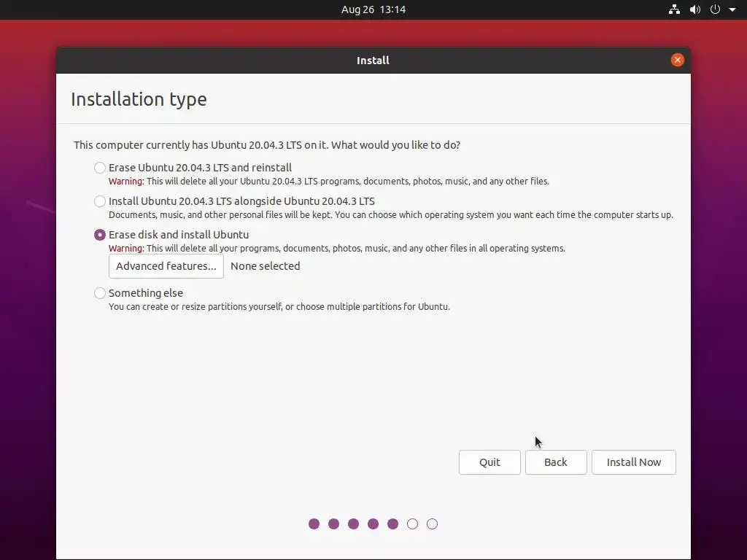This screenshot has height=560, width=747.
Task: Click the 'You can create or resize partitions' text
Action: click(x=279, y=307)
